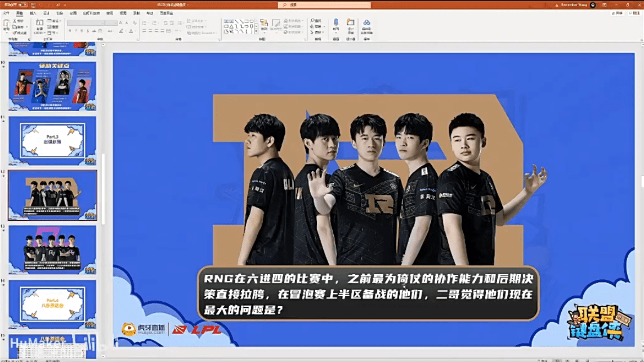
Task: Click the Find magnifier button
Action: coord(316,21)
